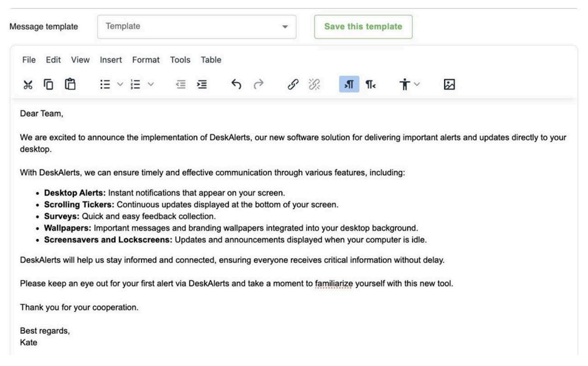Insert a link using the chain icon
This screenshot has width=588, height=366.
coord(292,84)
